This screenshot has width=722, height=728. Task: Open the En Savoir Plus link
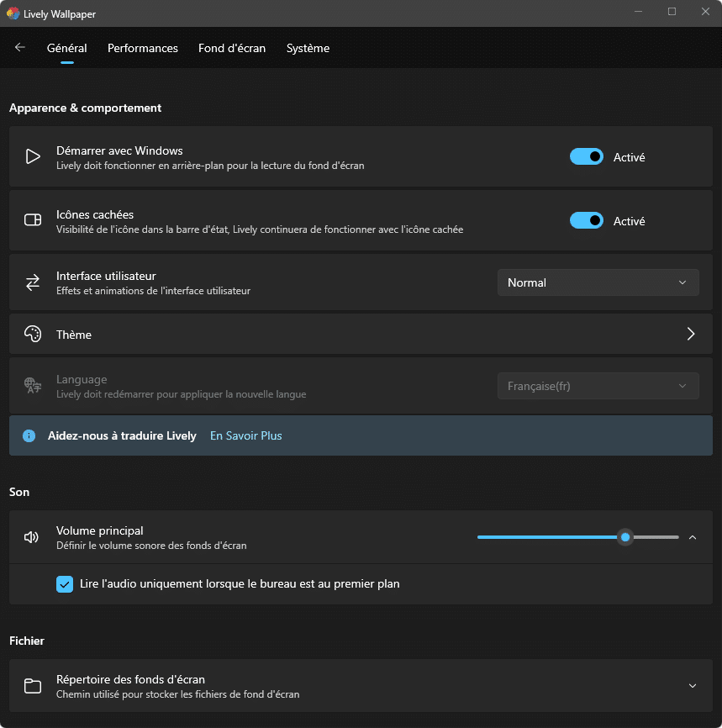pos(245,435)
